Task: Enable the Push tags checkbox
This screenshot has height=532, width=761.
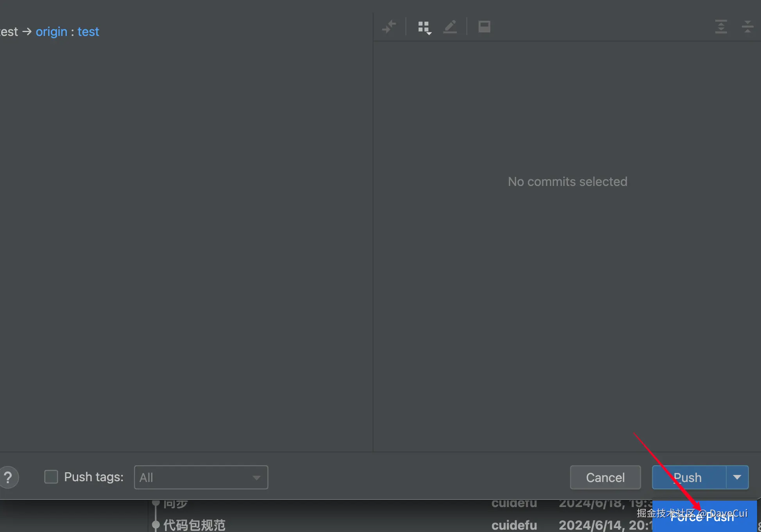Action: [x=51, y=477]
